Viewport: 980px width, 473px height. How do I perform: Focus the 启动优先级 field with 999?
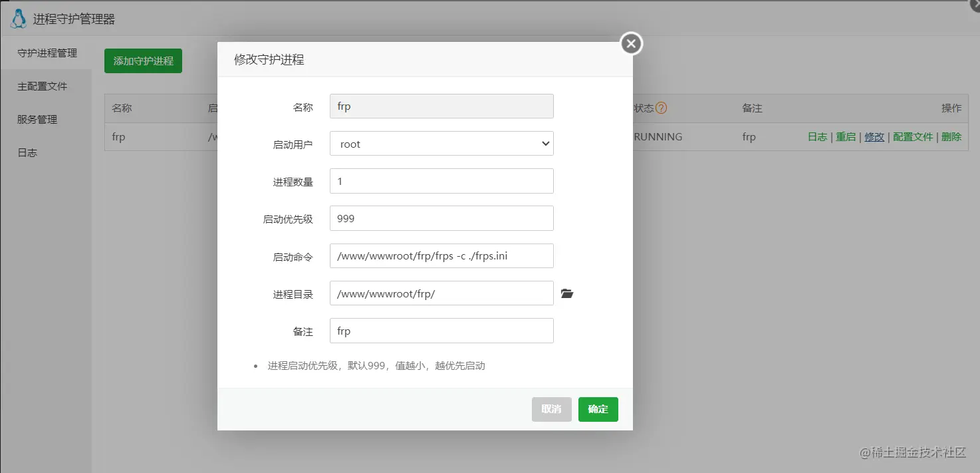click(441, 218)
